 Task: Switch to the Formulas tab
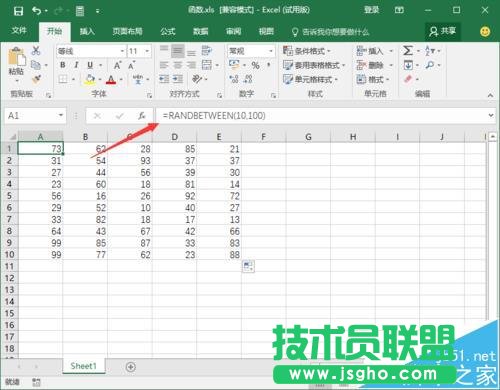tap(168, 32)
